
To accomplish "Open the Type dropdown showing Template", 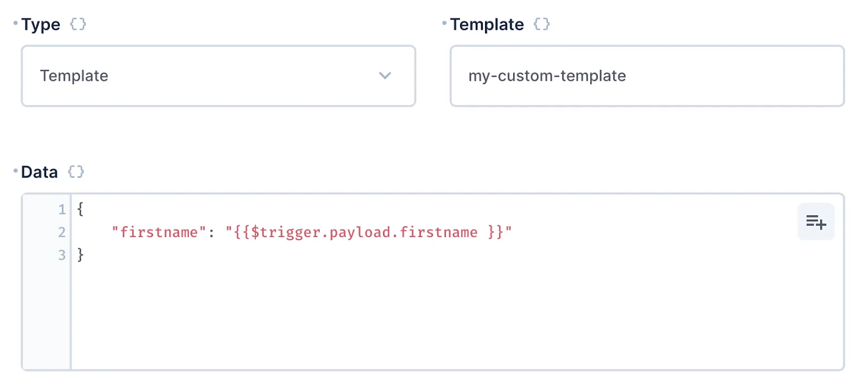I will pos(218,76).
